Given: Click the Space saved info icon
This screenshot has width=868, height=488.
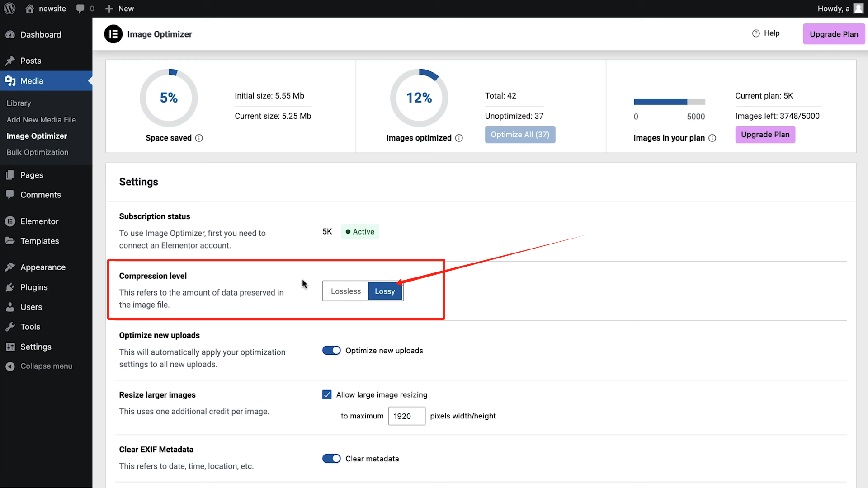Looking at the screenshot, I should point(199,138).
